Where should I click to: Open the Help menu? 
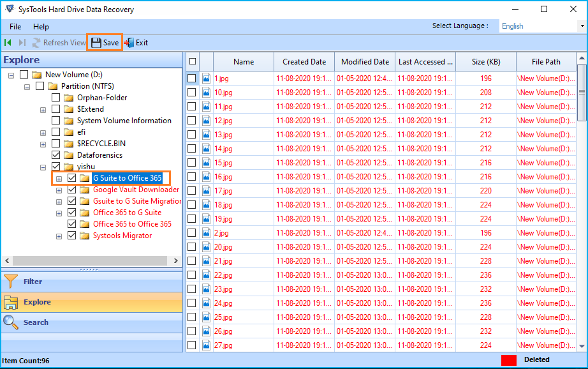point(41,27)
